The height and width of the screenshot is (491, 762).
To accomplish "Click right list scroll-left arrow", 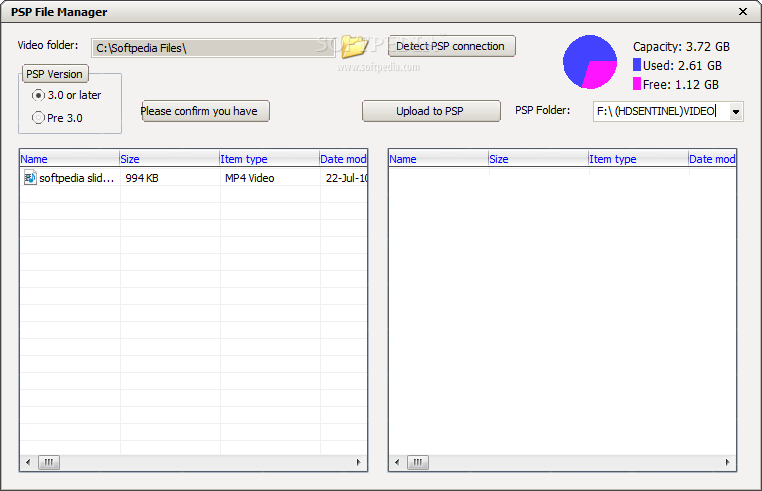I will [x=397, y=462].
